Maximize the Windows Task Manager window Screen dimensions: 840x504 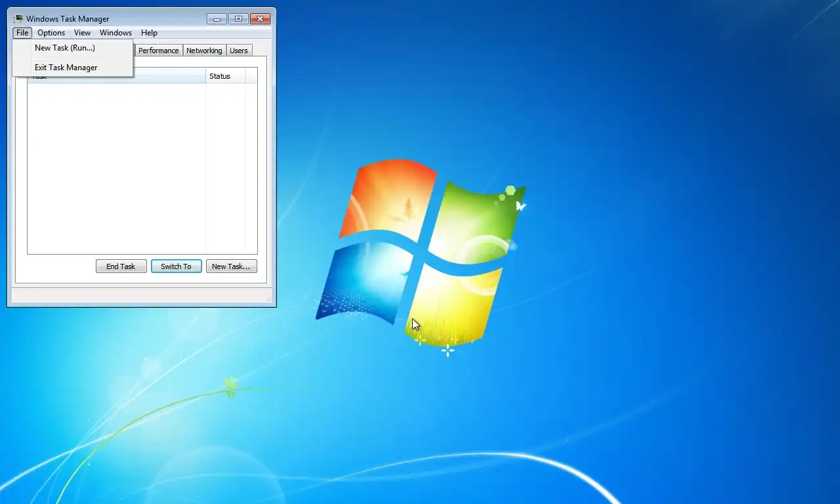point(238,19)
